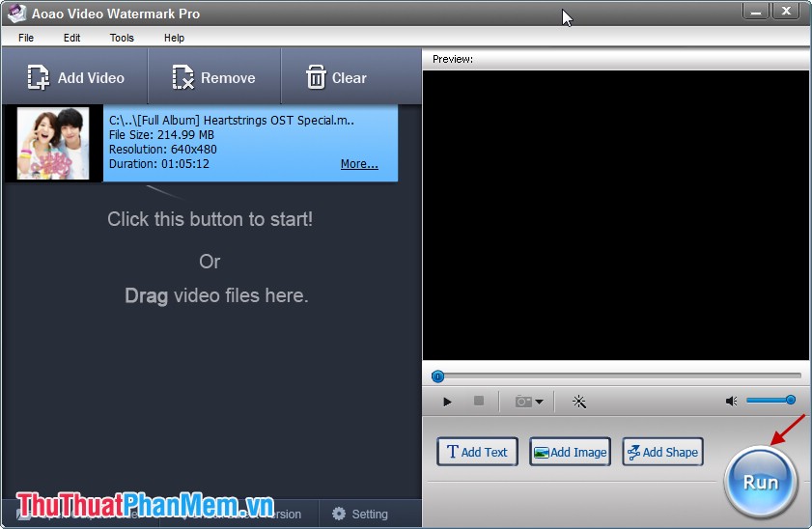Open the Edit menu

(x=71, y=38)
